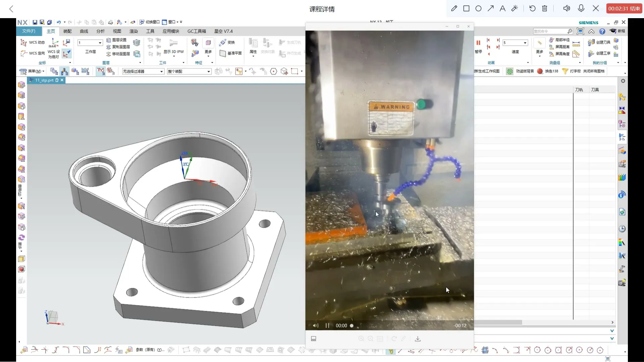Open the 文件(F) menu

point(29,31)
